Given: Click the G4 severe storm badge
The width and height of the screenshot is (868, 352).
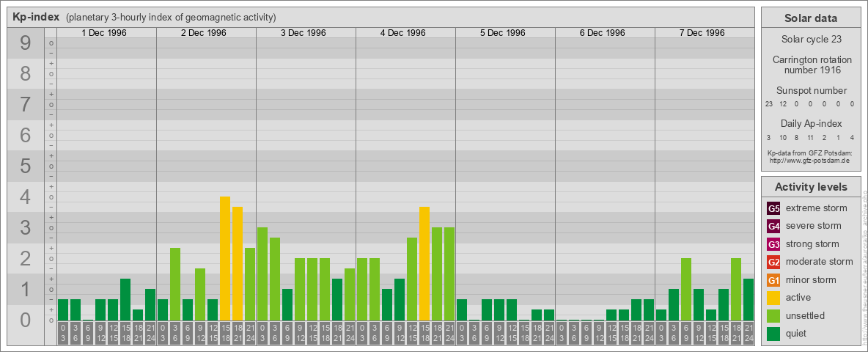Looking at the screenshot, I should coord(773,226).
